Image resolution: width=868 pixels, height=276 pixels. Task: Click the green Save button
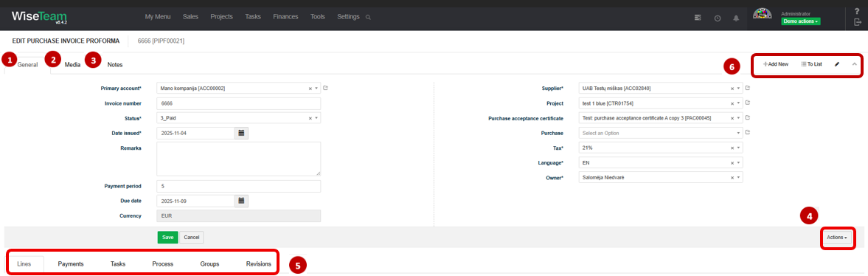167,237
